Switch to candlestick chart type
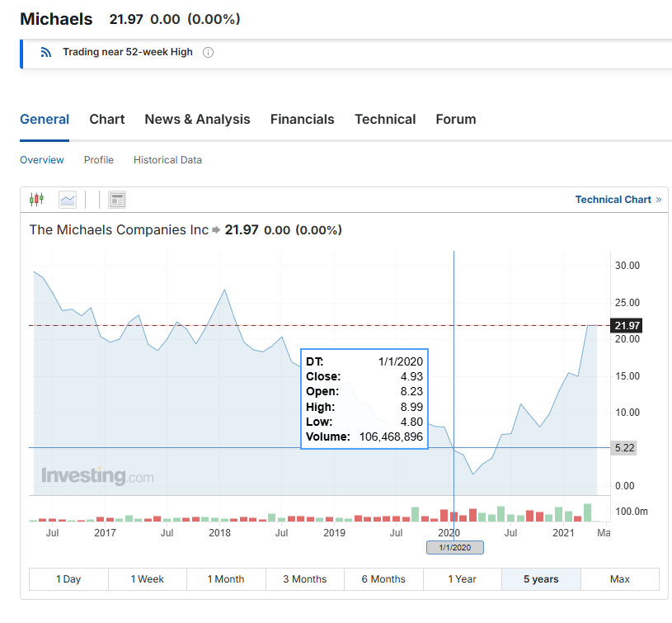Viewport: 672px width, 623px height. click(35, 200)
